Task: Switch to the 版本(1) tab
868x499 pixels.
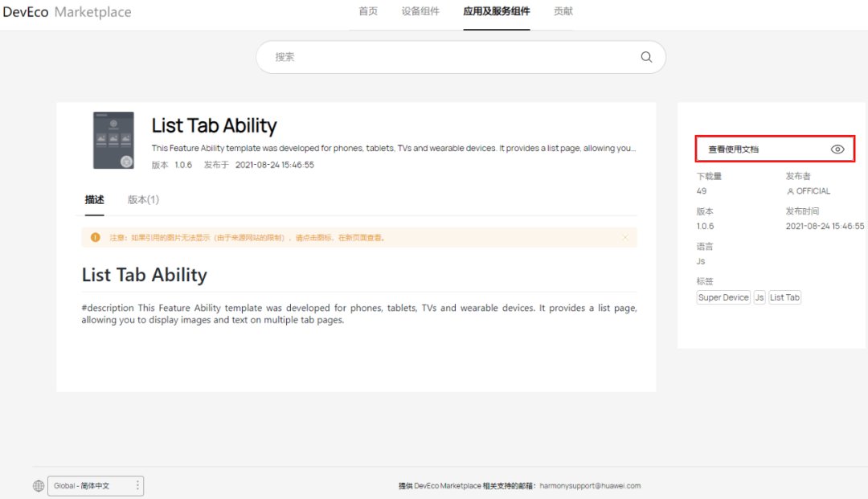Action: point(143,200)
